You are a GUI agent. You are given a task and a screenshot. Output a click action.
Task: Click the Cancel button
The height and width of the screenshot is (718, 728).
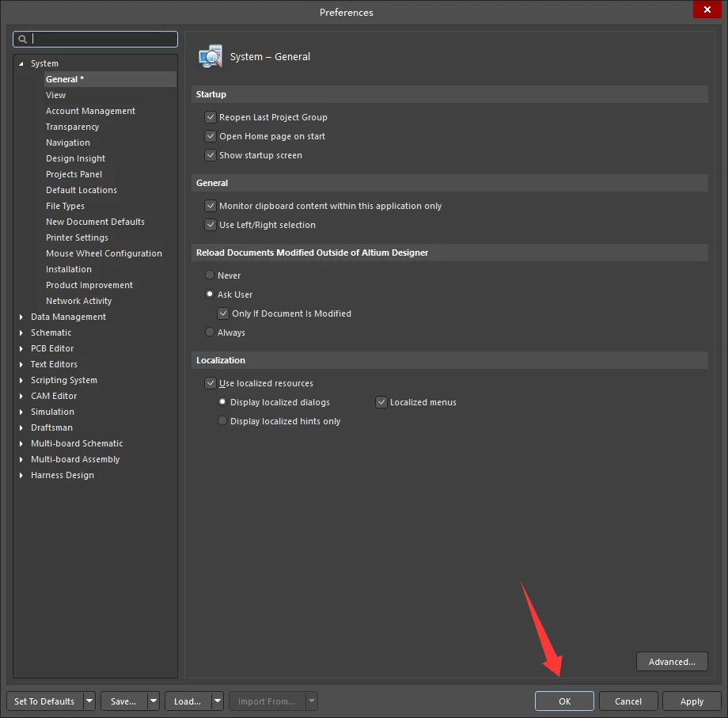pyautogui.click(x=628, y=701)
